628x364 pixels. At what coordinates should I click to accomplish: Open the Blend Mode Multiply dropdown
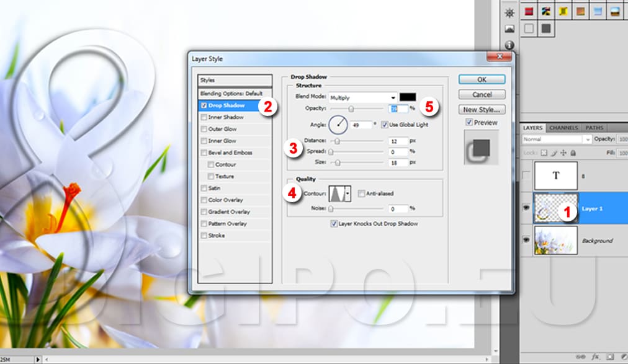coord(363,97)
